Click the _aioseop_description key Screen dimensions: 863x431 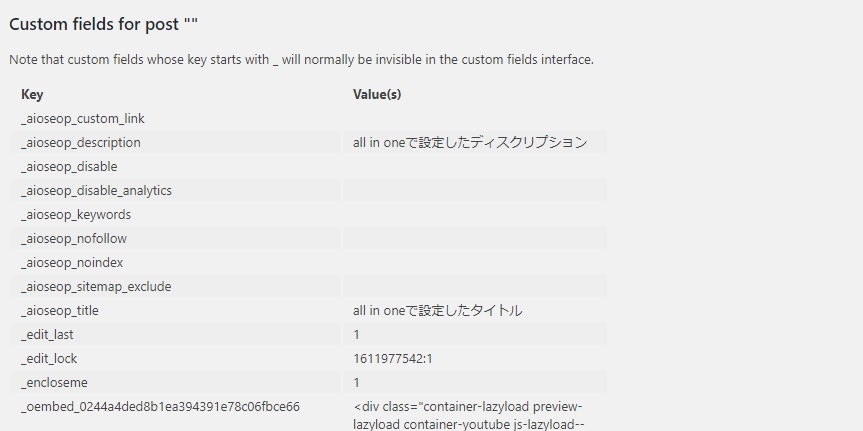click(x=81, y=143)
